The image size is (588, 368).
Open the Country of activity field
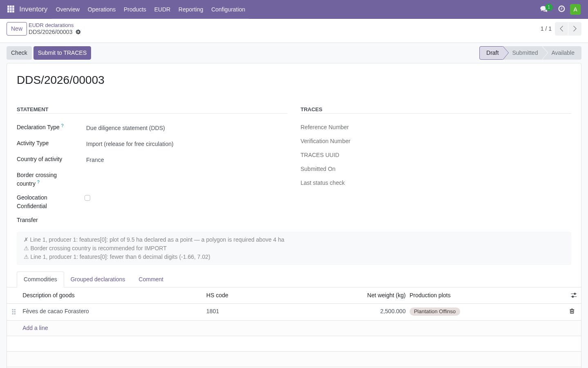click(x=186, y=160)
